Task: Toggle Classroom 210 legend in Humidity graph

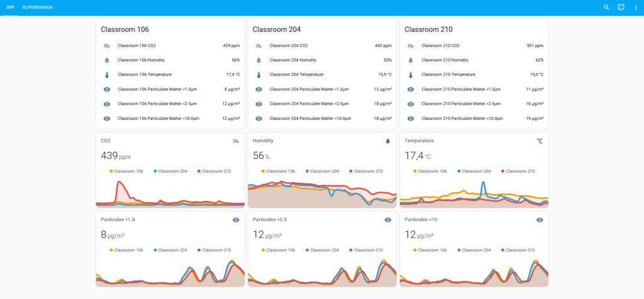Action: tap(367, 171)
